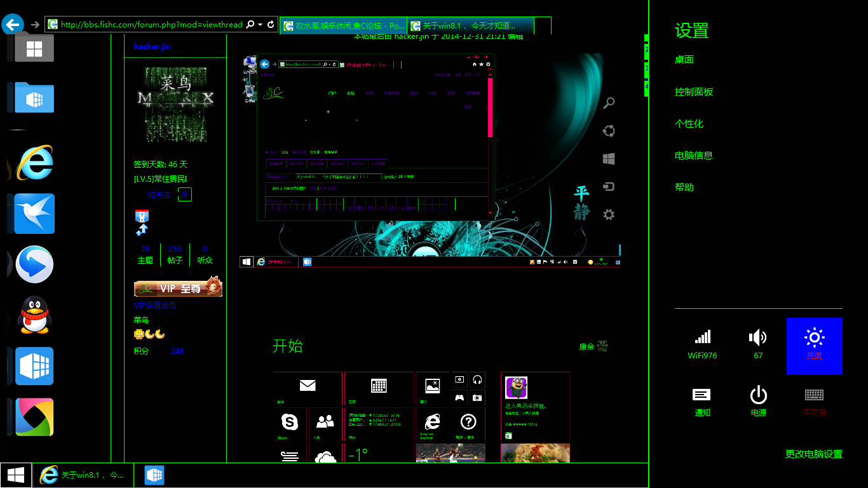Image resolution: width=868 pixels, height=488 pixels.
Task: Open the blue folder icon in the left column
Action: (34, 97)
